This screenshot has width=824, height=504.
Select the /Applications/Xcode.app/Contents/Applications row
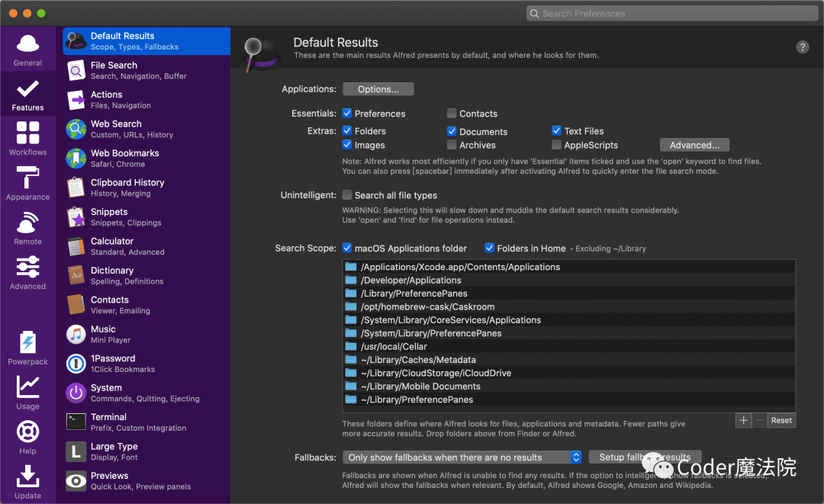click(568, 267)
